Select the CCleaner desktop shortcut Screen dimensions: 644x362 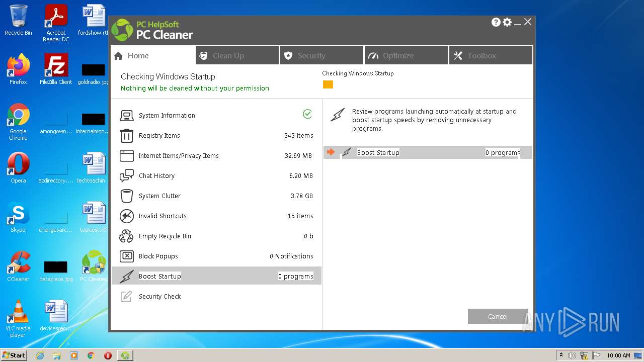(x=18, y=266)
